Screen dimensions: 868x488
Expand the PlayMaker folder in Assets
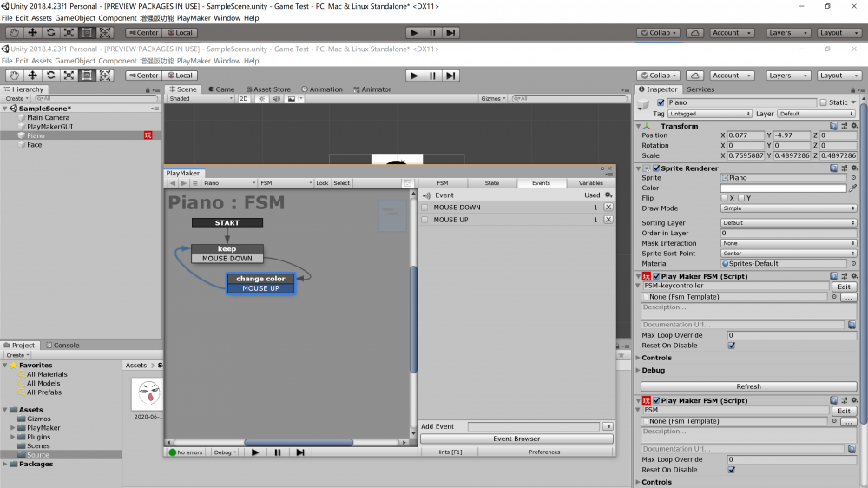coord(13,427)
